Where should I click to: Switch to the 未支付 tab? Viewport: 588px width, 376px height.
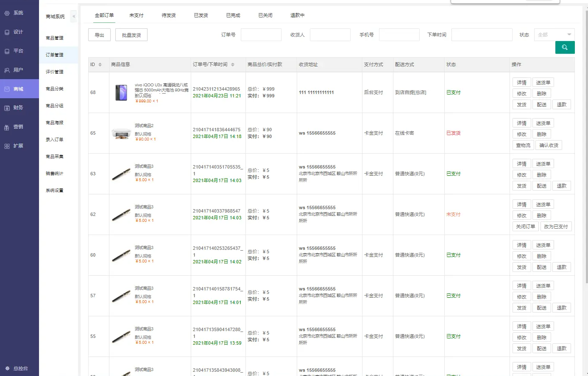pyautogui.click(x=137, y=15)
